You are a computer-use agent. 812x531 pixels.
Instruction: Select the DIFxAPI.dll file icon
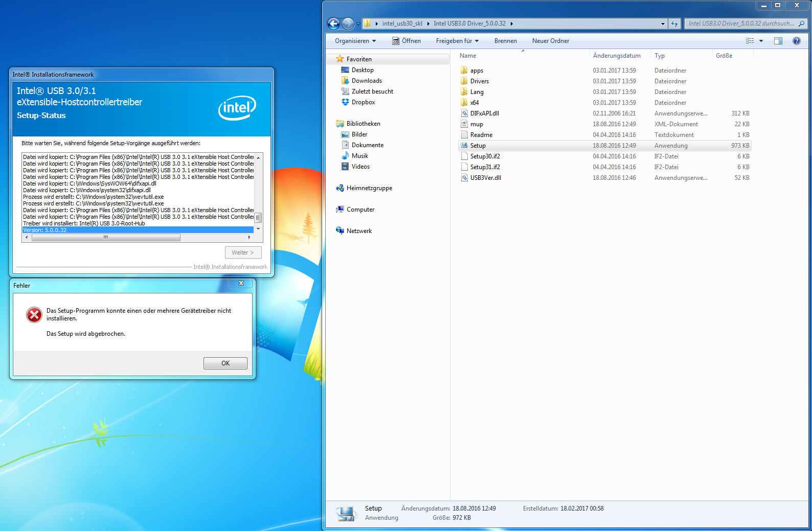[x=464, y=113]
